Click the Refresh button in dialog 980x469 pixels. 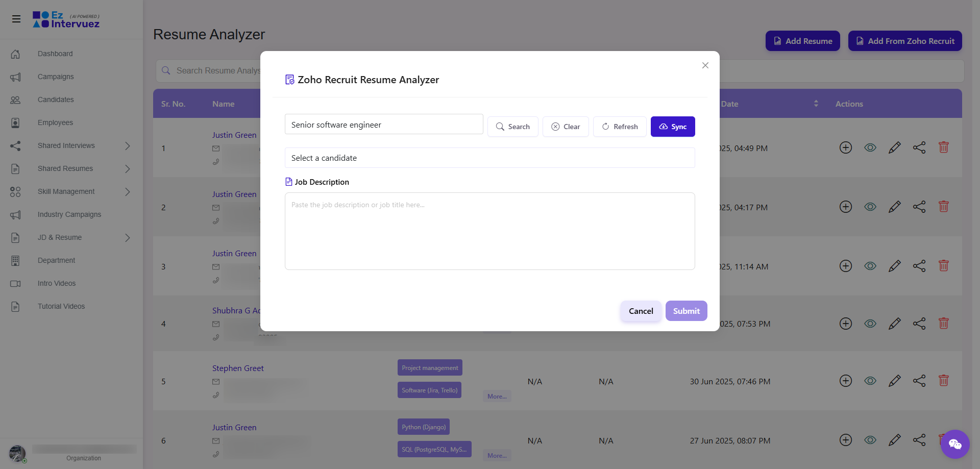click(x=620, y=127)
